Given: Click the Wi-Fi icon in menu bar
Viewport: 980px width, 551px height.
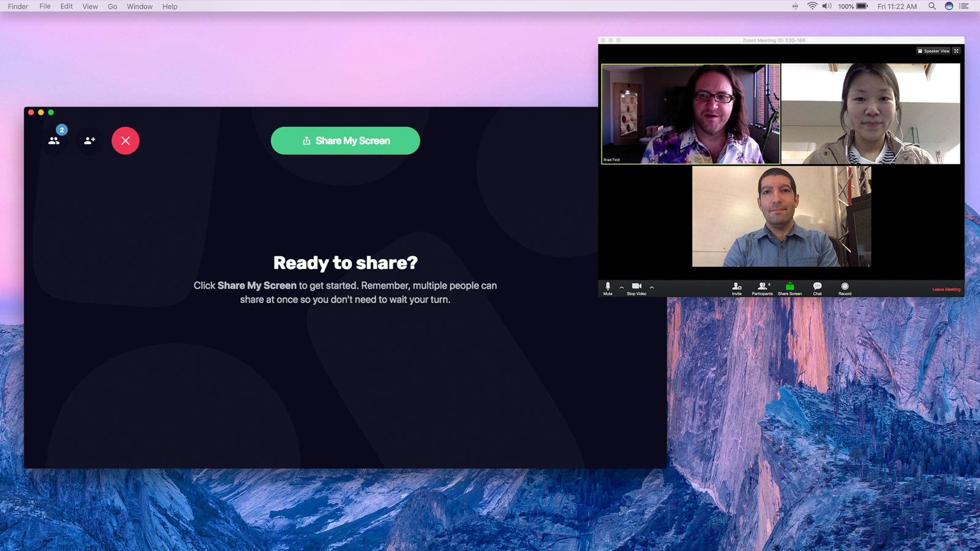Looking at the screenshot, I should pyautogui.click(x=812, y=6).
